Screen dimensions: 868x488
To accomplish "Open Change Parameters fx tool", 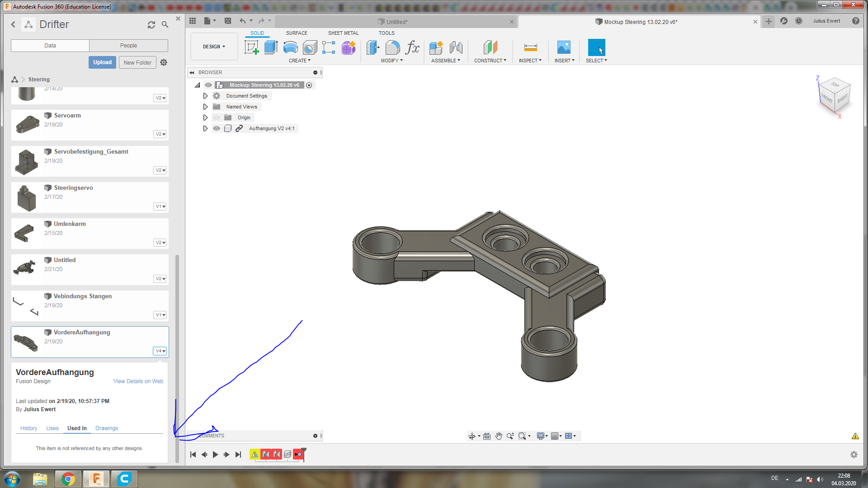I will tap(413, 47).
